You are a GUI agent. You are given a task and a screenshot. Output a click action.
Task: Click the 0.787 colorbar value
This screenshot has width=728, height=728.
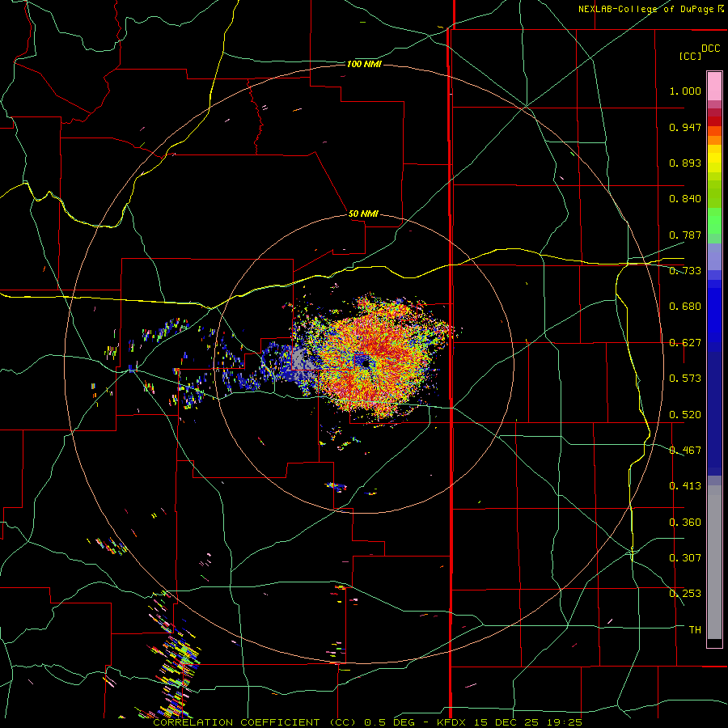coord(685,235)
